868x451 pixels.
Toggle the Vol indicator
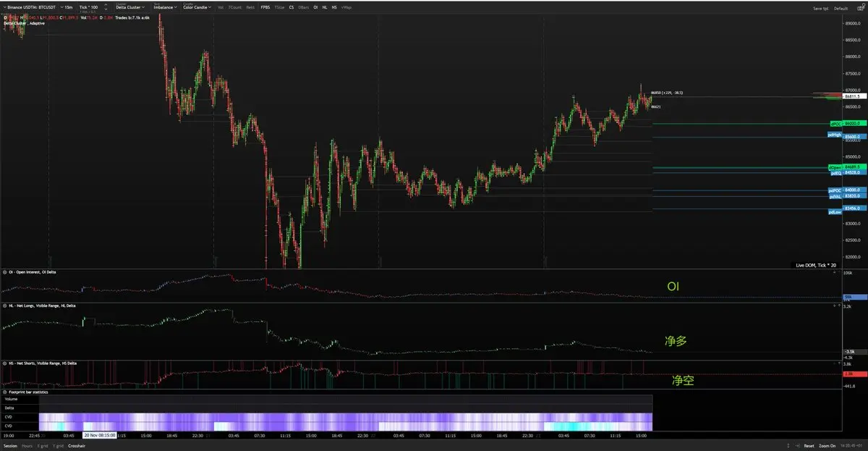click(221, 7)
